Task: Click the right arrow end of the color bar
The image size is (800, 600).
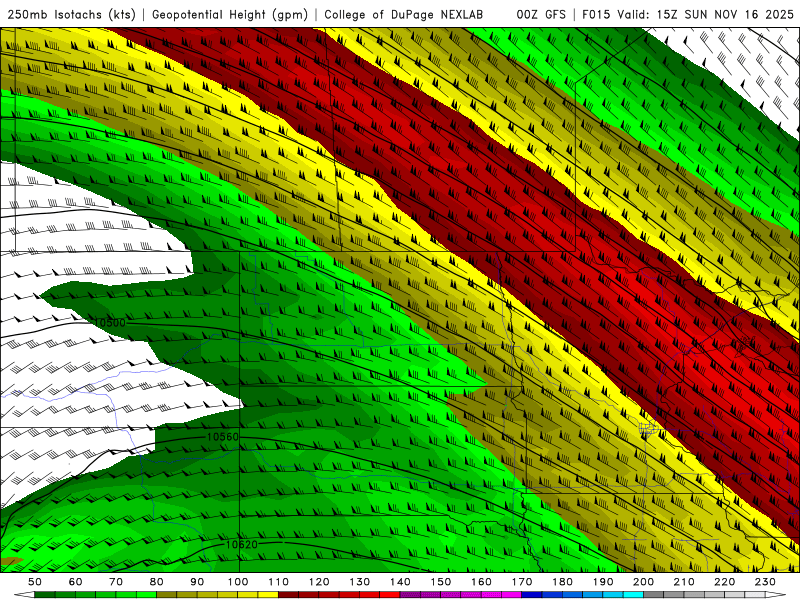Action: coord(776,595)
